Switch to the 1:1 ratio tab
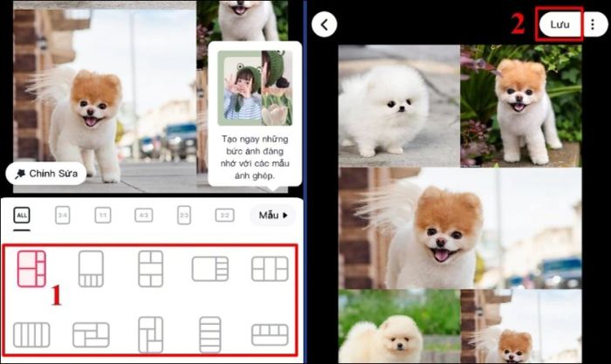 point(103,215)
